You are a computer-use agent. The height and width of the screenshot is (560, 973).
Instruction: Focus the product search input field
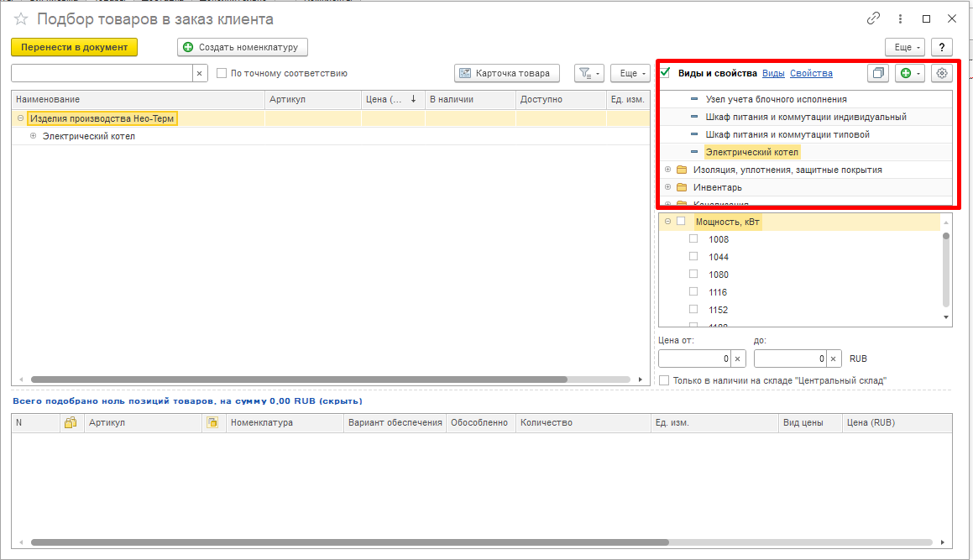point(102,73)
